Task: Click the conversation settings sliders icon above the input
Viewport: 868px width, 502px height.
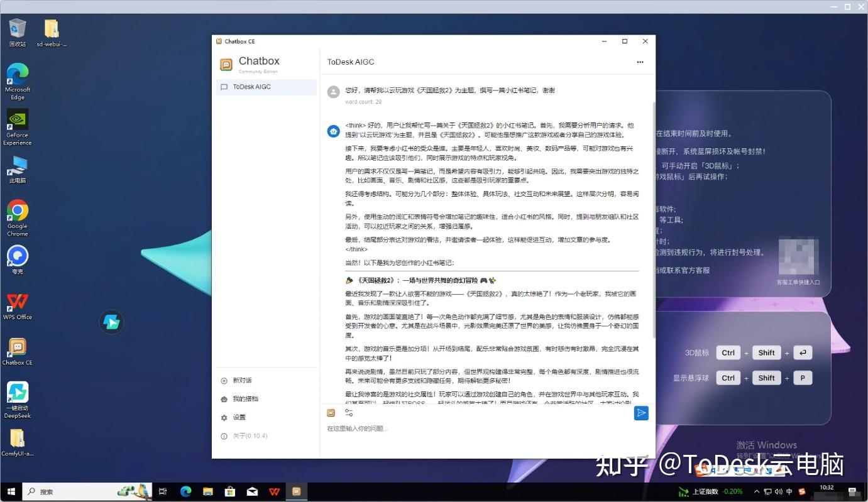Action: (x=349, y=412)
